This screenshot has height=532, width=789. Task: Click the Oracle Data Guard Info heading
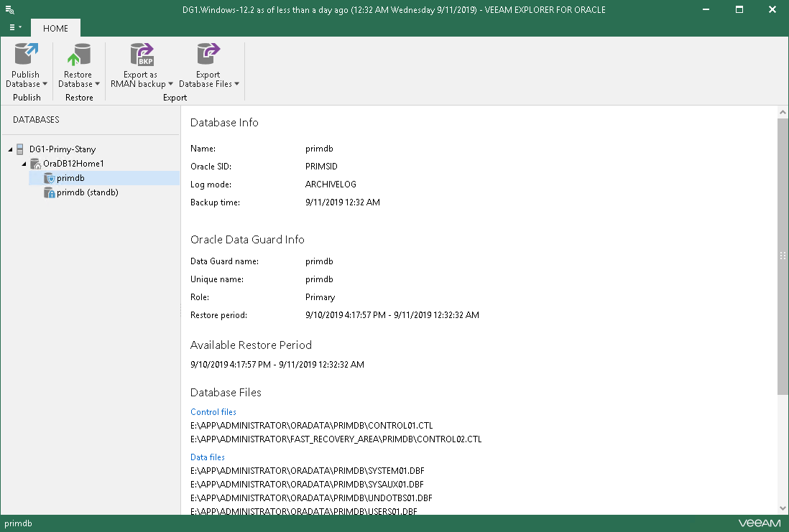point(247,240)
